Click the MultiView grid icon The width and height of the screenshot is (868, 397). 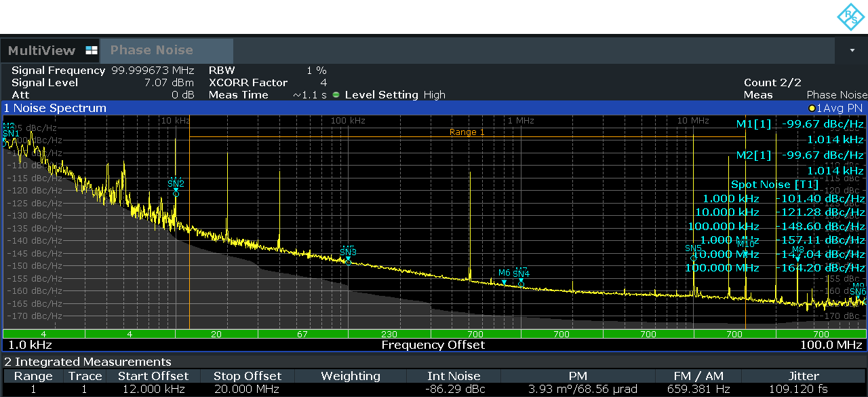tap(91, 50)
